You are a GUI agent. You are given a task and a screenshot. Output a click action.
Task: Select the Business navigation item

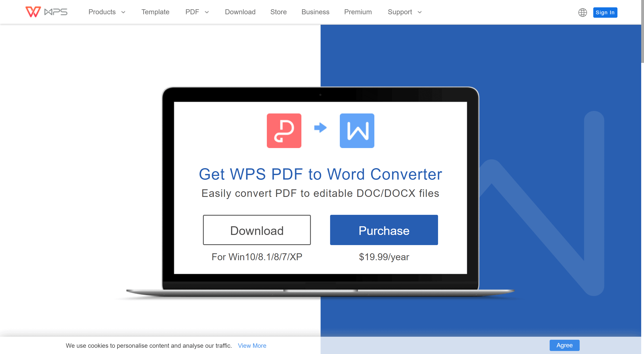[315, 12]
